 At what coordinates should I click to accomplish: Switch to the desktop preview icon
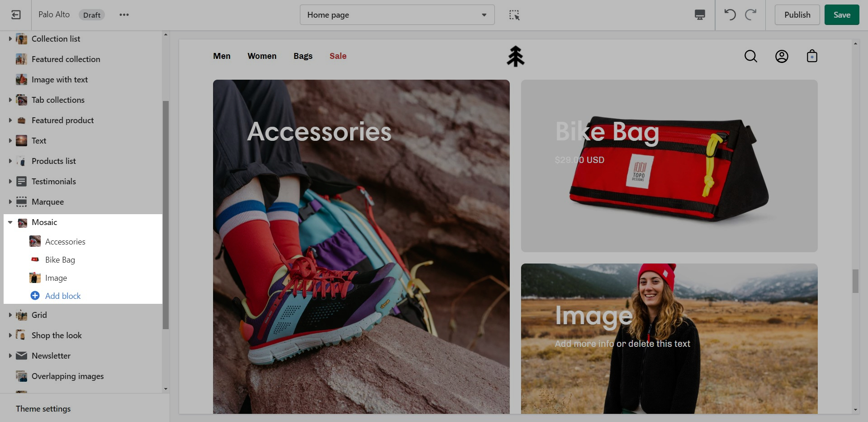(700, 15)
